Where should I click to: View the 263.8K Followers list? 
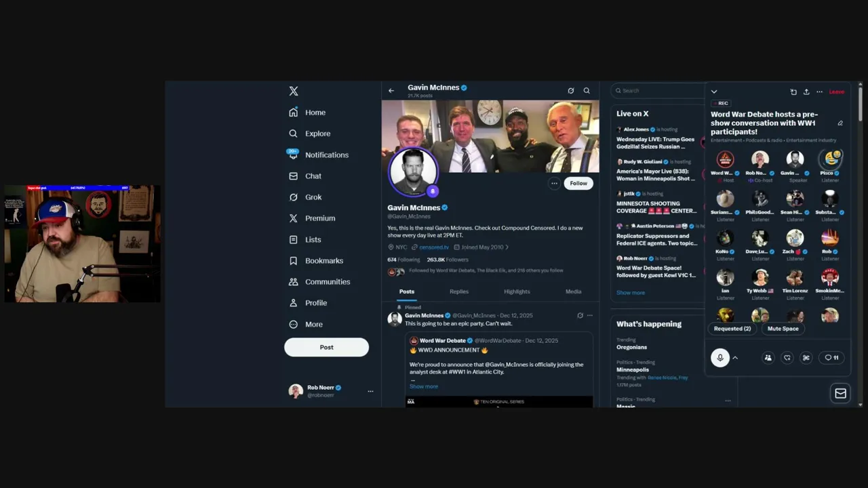448,260
